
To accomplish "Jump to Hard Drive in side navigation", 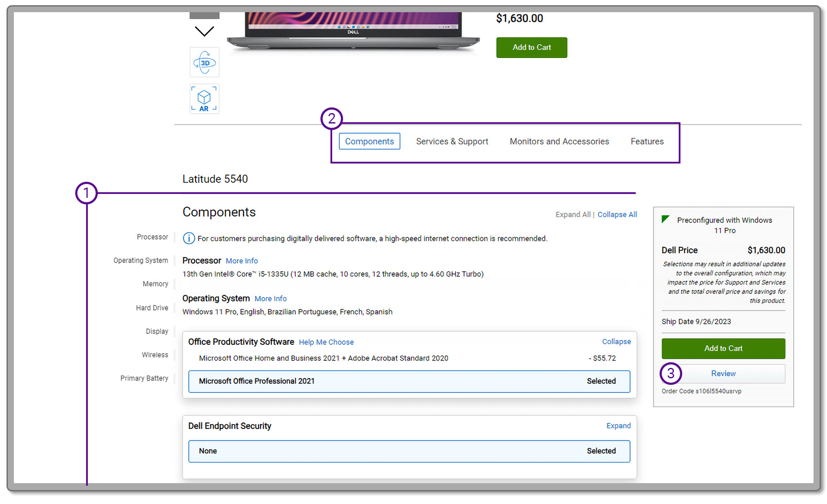I will coord(152,308).
